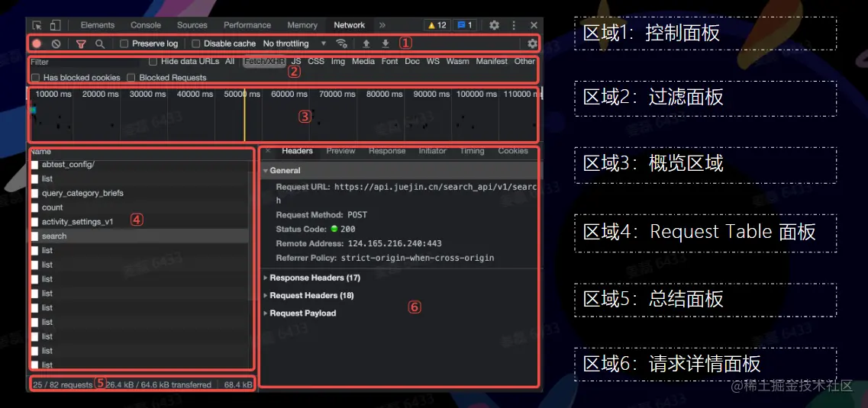Open the Initiator tab
The width and height of the screenshot is (868, 408).
[x=432, y=151]
